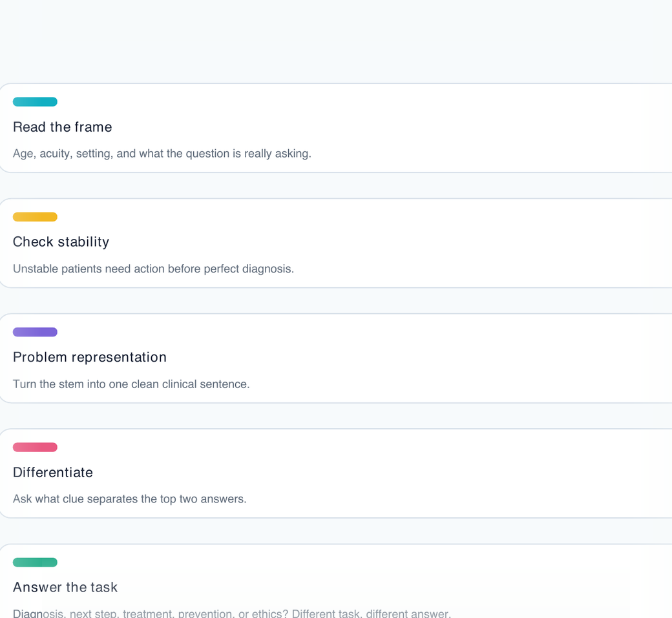This screenshot has width=672, height=618.
Task: Click the 'Unstable patients need action' description
Action: tap(153, 269)
